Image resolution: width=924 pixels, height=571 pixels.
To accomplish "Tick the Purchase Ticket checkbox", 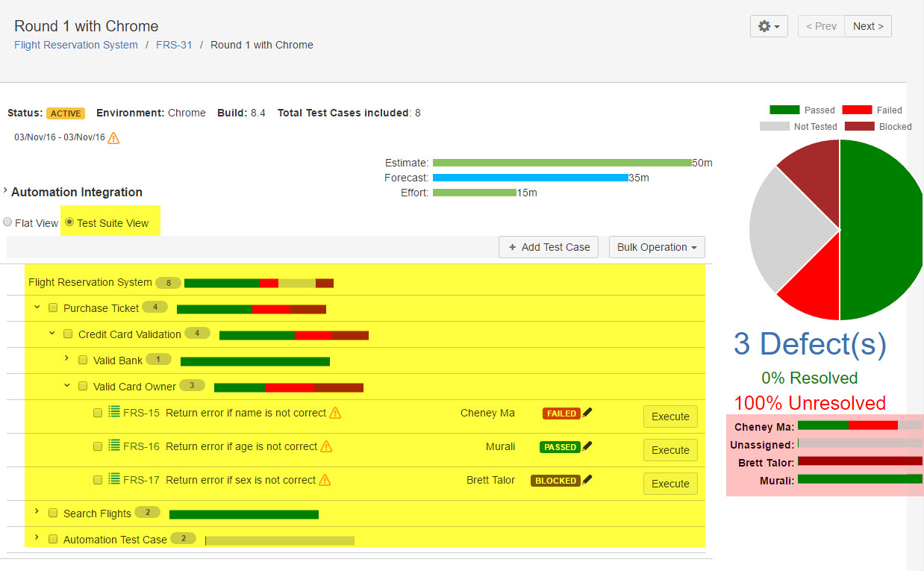I will point(53,308).
